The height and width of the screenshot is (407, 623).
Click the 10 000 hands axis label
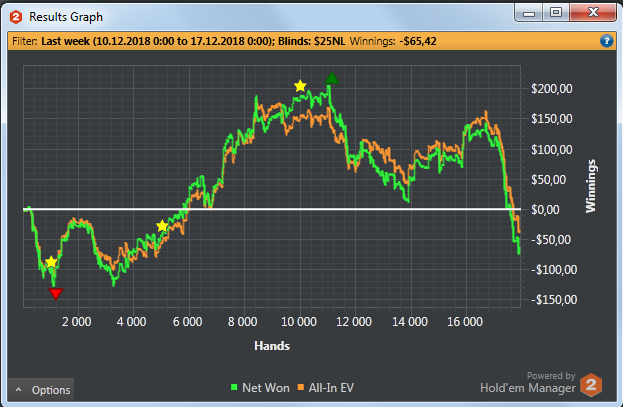[299, 322]
